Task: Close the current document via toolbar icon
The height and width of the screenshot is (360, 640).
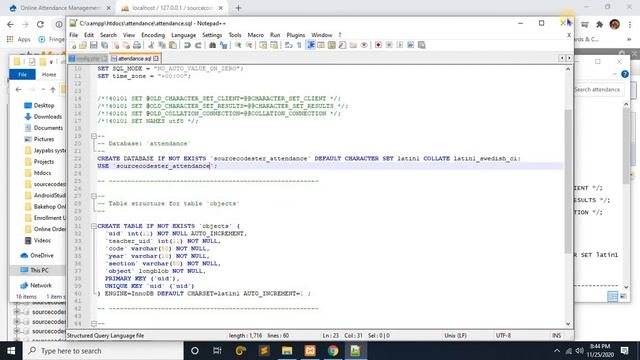Action: click(116, 45)
